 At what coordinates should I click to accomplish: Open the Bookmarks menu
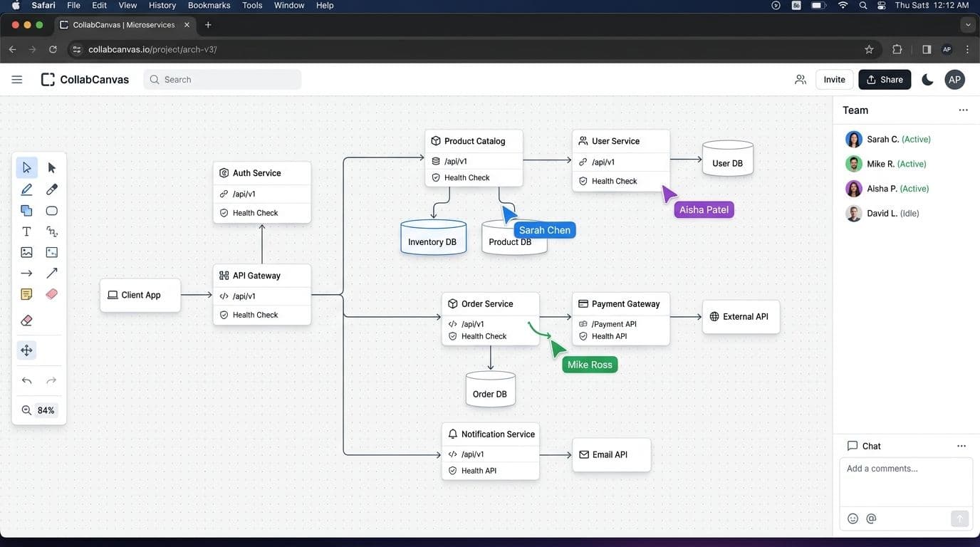pyautogui.click(x=209, y=5)
